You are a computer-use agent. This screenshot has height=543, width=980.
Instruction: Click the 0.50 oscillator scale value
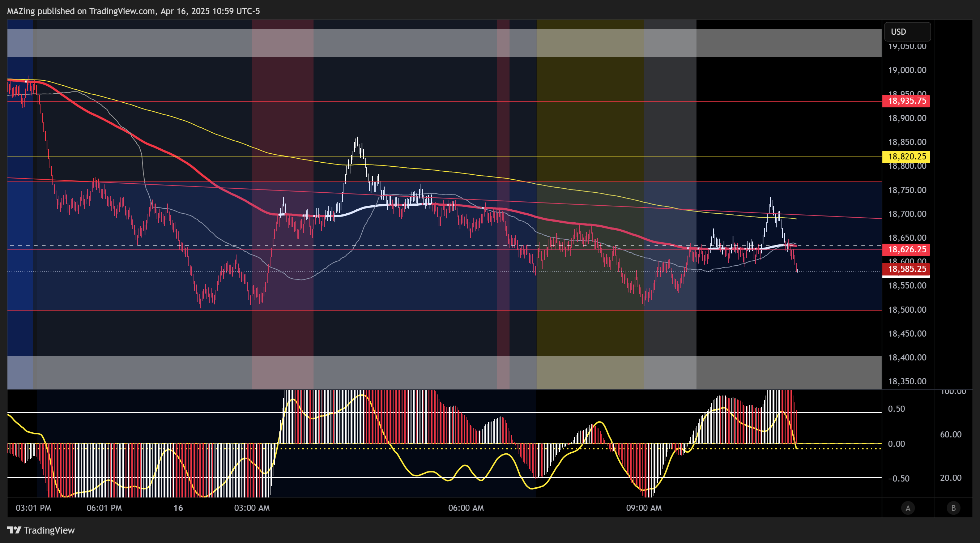[896, 409]
